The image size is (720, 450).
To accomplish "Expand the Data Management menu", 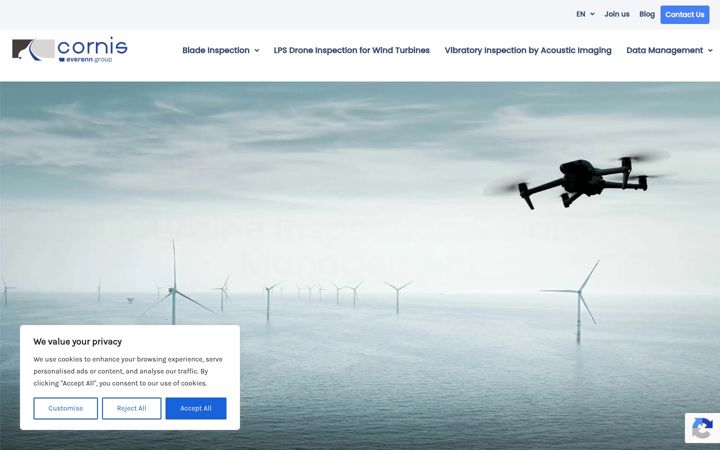I will pos(669,50).
